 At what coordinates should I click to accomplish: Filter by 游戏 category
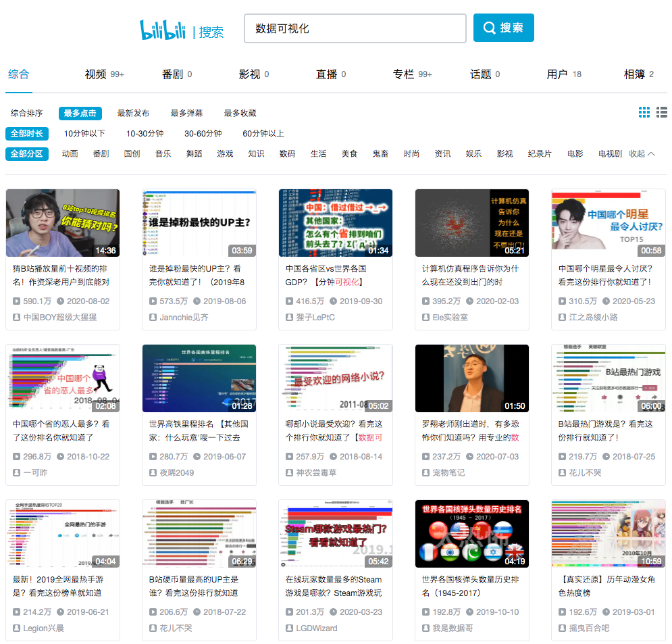225,153
